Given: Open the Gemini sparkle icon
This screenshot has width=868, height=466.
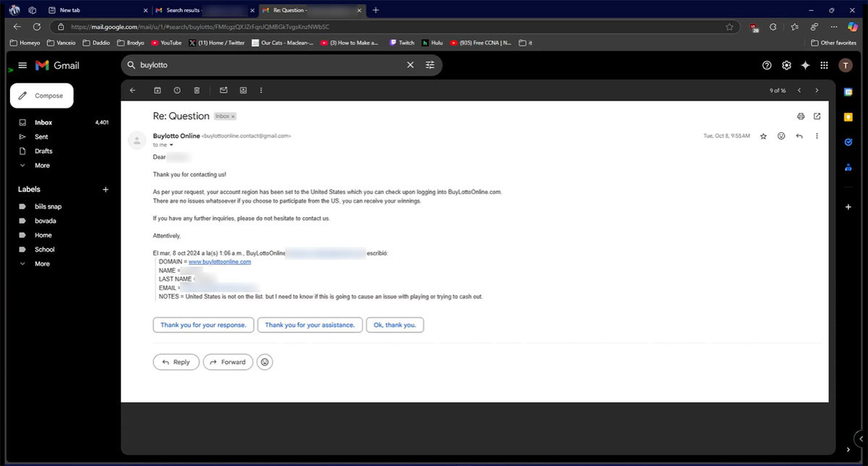Looking at the screenshot, I should [805, 65].
